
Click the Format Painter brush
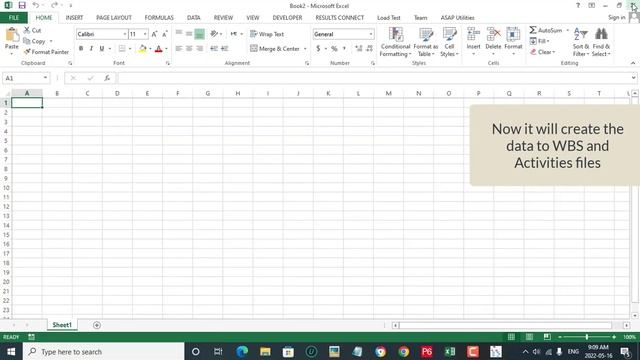tap(27, 52)
